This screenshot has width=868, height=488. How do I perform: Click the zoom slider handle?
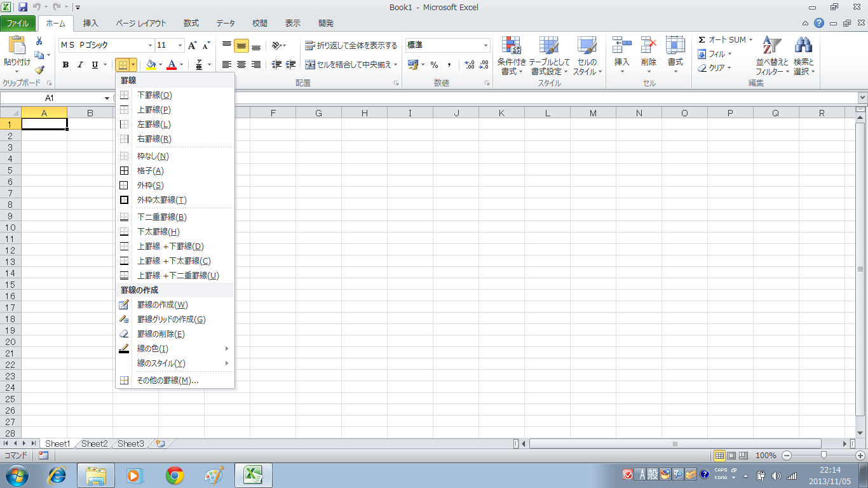(x=824, y=455)
